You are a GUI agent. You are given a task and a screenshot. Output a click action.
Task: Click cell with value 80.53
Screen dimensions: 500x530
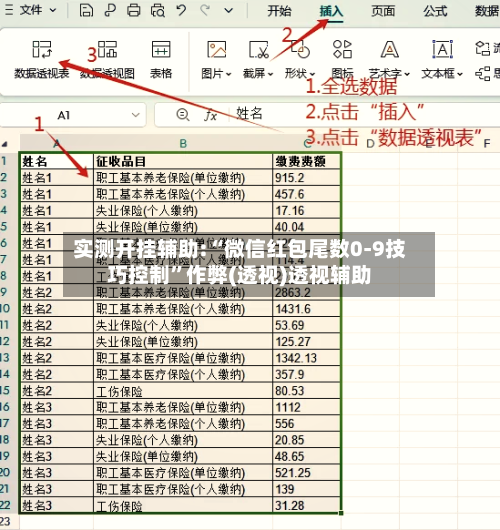click(x=307, y=391)
